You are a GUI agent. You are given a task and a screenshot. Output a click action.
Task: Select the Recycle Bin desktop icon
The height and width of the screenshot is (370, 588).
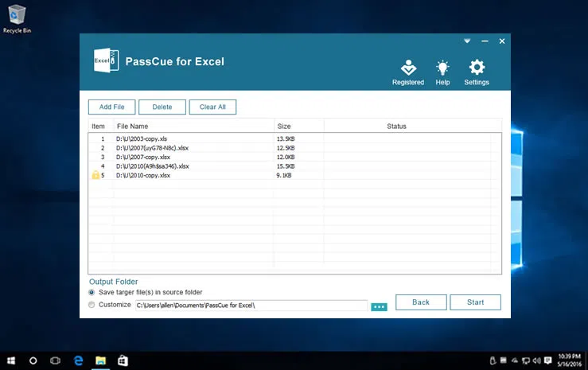[17, 19]
